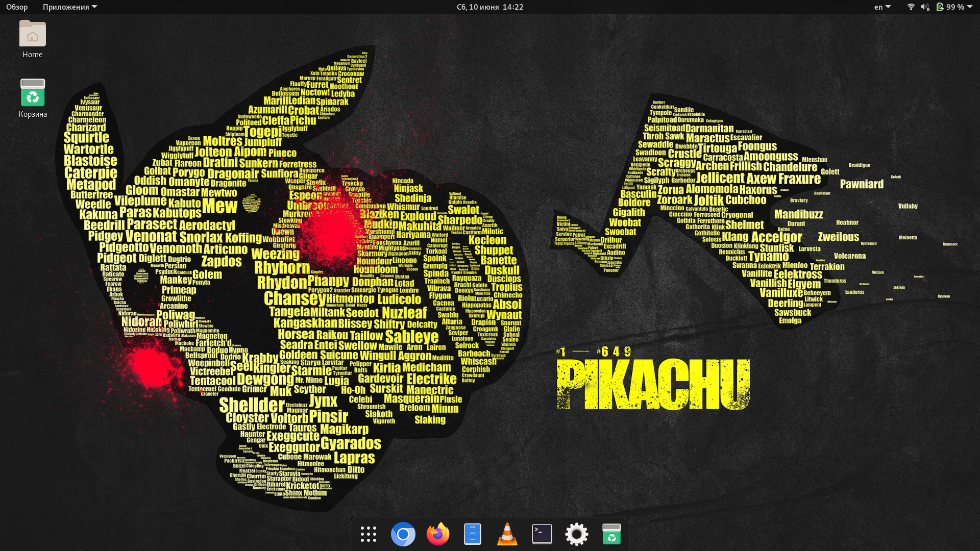The height and width of the screenshot is (551, 980).
Task: Click the battery charging indicator
Action: (x=940, y=7)
